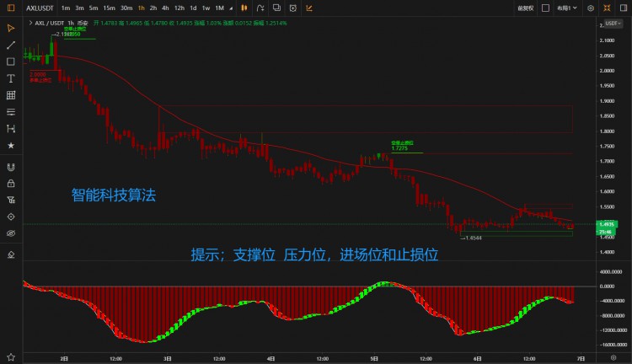
Task: Click the star icon at bottom-left corner
Action: point(11,357)
